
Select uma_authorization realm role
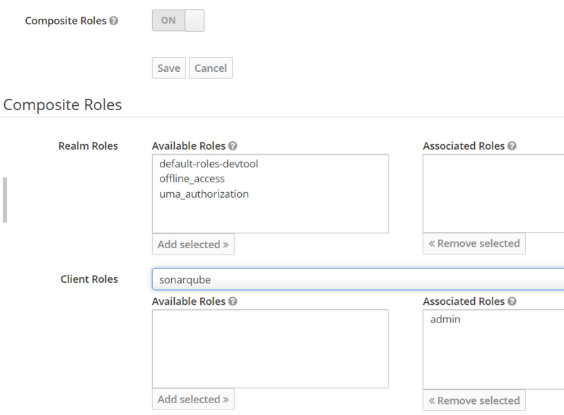pyautogui.click(x=204, y=194)
